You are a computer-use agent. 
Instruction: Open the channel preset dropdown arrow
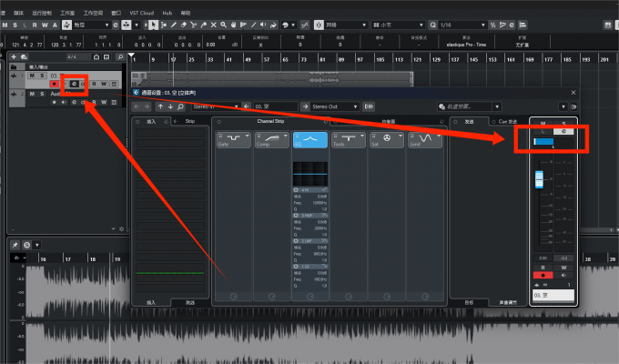[497, 106]
